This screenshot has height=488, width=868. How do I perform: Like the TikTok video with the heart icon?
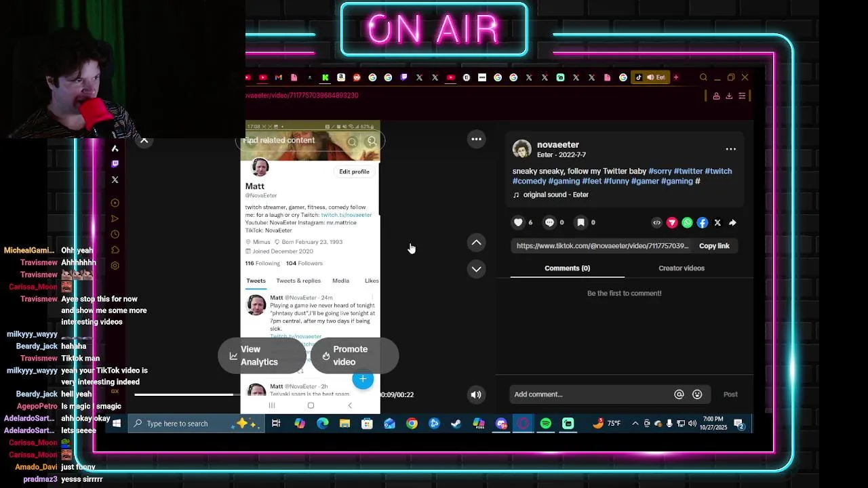pos(518,222)
